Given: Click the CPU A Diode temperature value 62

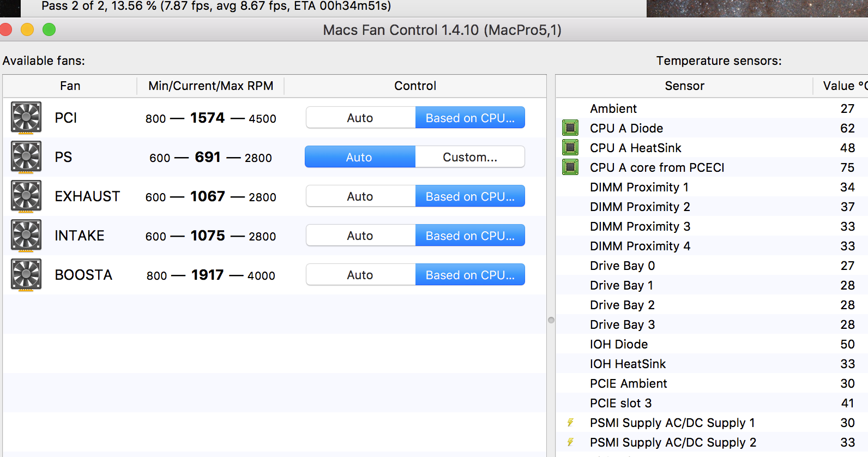Looking at the screenshot, I should [847, 128].
